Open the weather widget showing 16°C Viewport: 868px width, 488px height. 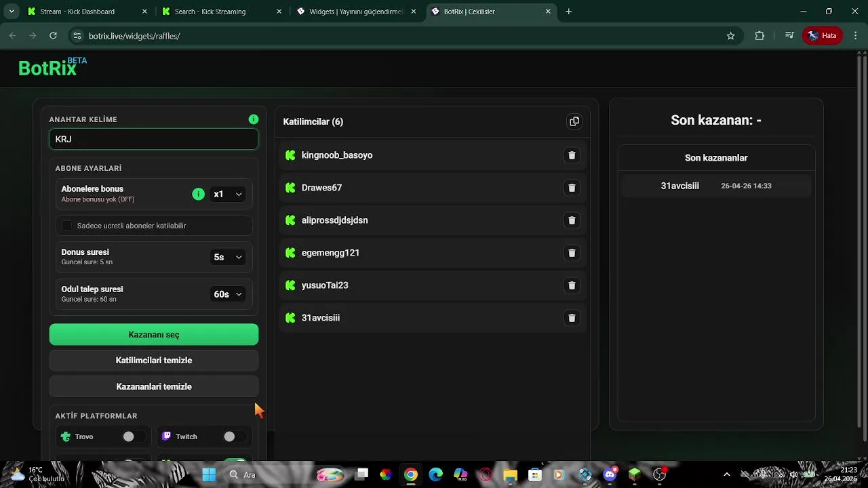tap(37, 474)
